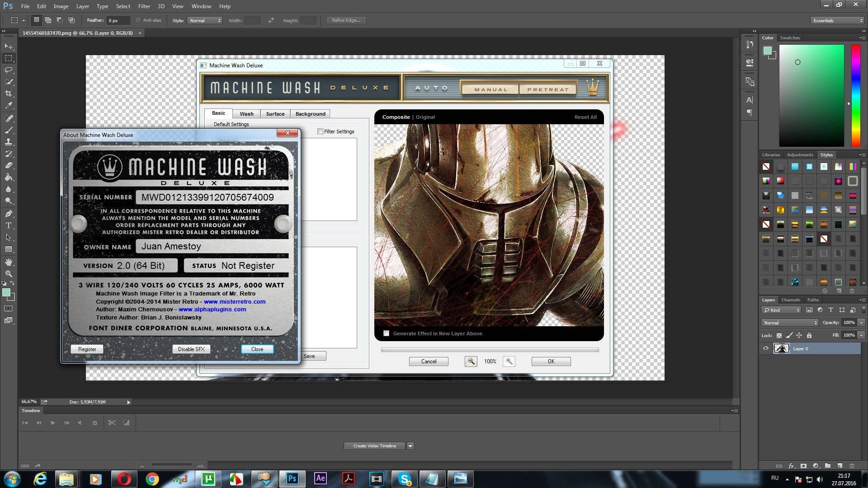Select the Move tool

tap(9, 47)
